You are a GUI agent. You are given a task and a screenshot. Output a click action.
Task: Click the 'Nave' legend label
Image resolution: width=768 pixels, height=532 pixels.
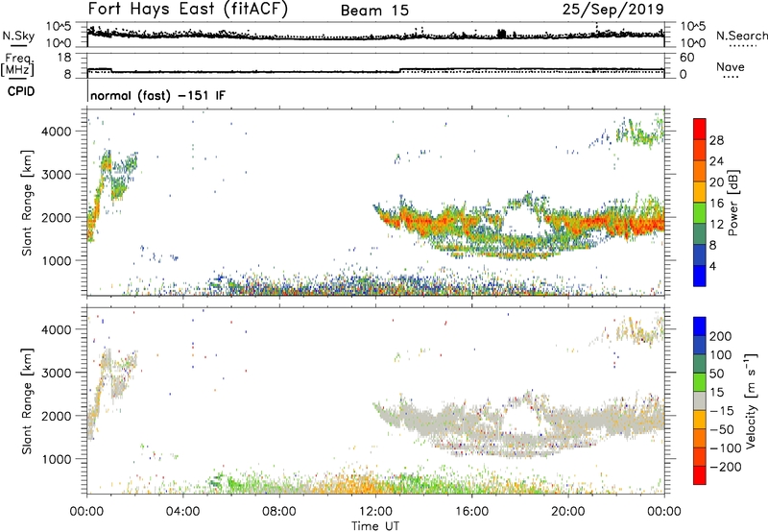(731, 66)
